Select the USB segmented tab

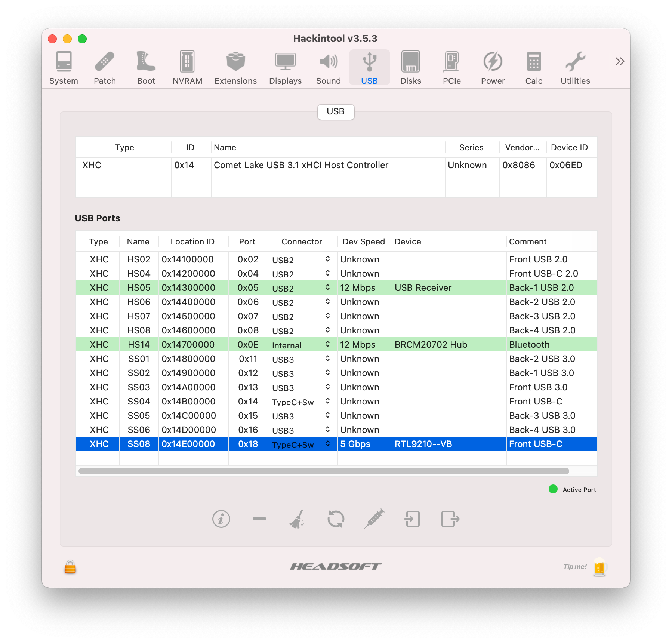pos(336,112)
